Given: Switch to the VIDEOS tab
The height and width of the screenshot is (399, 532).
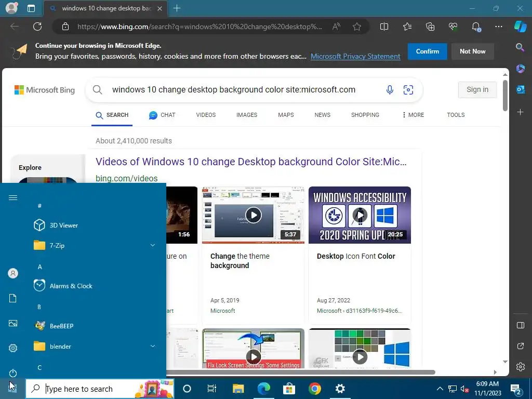Looking at the screenshot, I should [206, 115].
